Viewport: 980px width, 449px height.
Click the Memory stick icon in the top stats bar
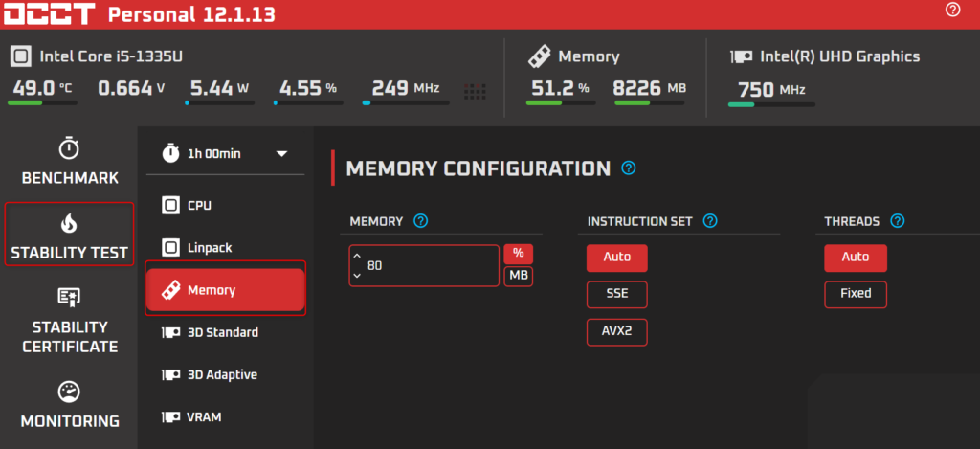pos(539,56)
